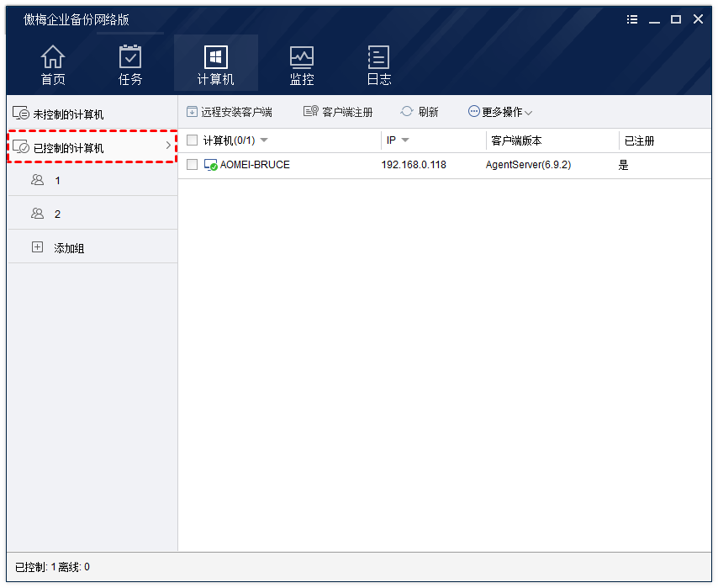Click the group icon beside 2

38,214
